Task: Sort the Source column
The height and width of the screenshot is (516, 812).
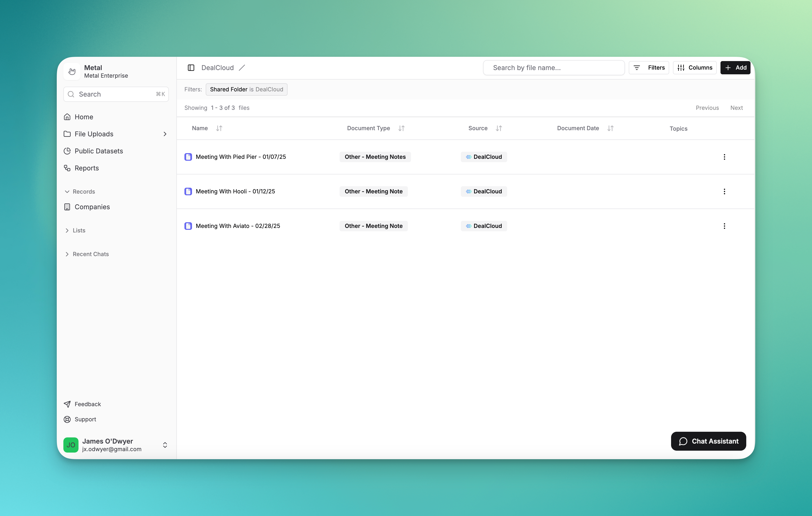Action: tap(499, 128)
